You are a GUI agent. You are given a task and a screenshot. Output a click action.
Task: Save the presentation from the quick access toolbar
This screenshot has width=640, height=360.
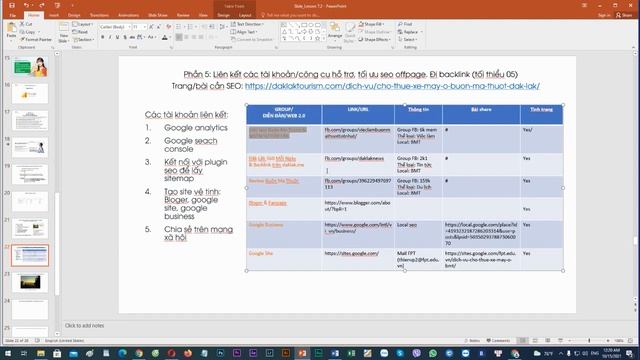pos(11,5)
